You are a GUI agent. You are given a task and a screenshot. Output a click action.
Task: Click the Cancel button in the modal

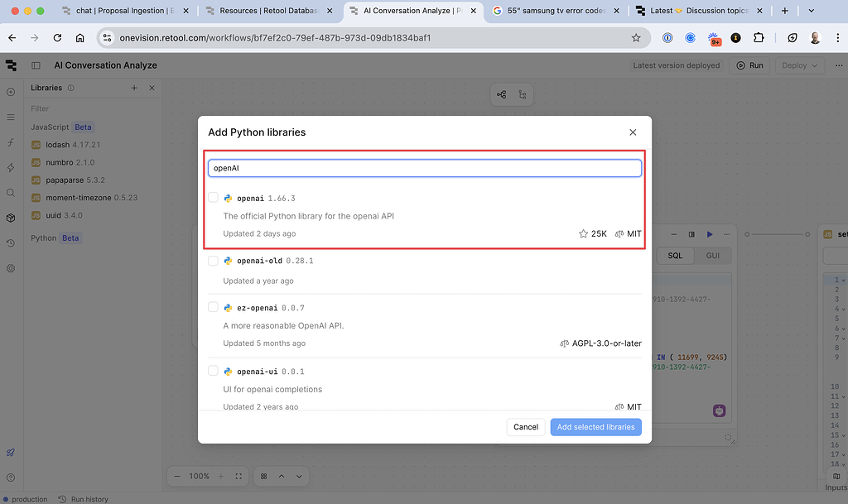(x=526, y=426)
